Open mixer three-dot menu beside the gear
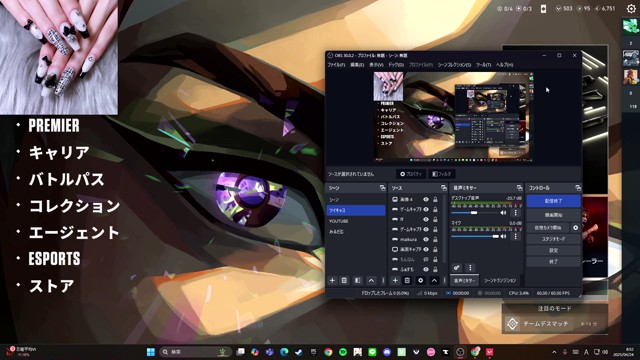 click(470, 268)
